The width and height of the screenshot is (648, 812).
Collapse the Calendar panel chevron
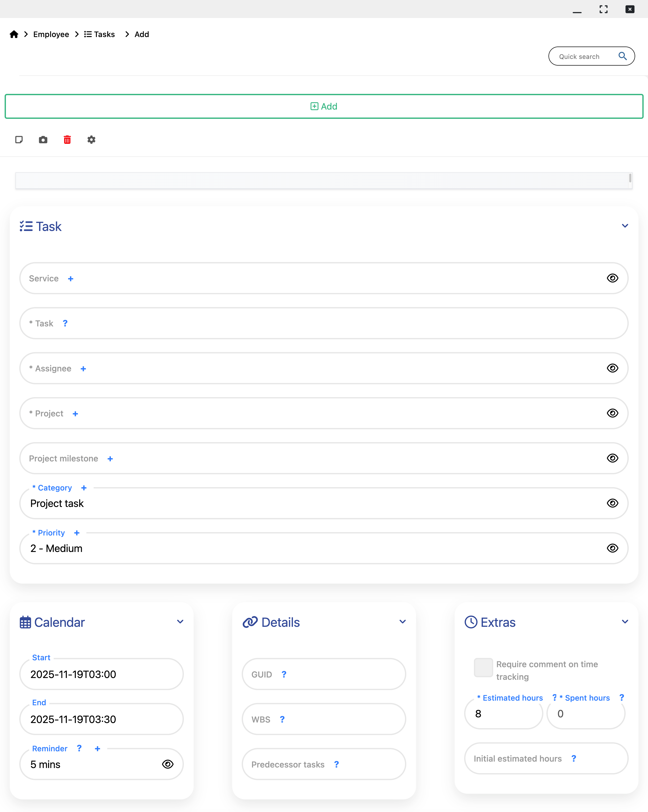coord(180,622)
